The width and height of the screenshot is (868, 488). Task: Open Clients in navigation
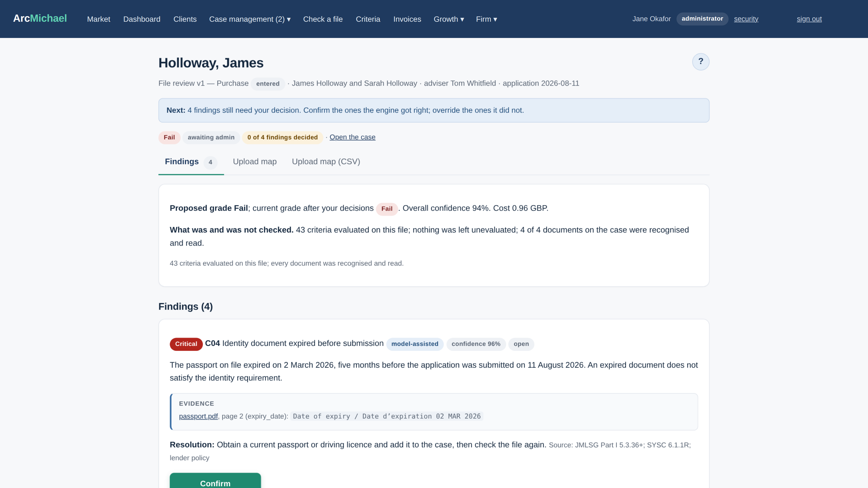tap(185, 19)
